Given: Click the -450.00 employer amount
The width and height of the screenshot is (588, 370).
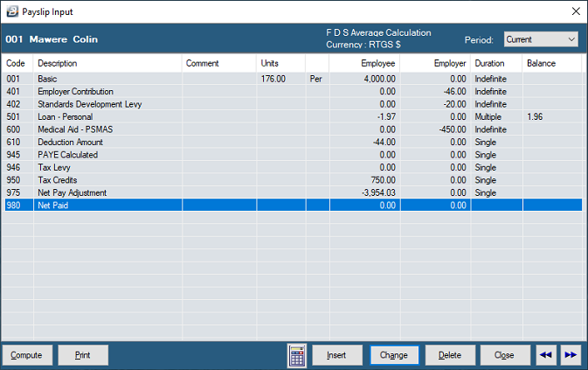Looking at the screenshot, I should [453, 129].
